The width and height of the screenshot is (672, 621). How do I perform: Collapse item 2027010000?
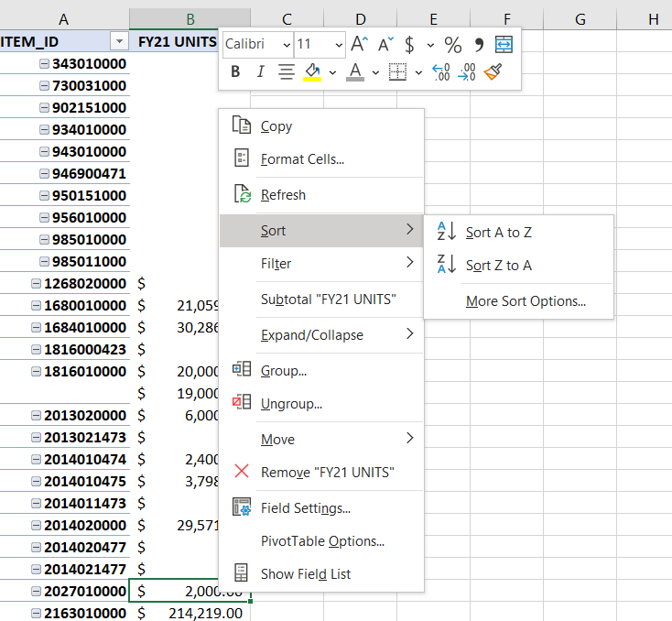(36, 592)
